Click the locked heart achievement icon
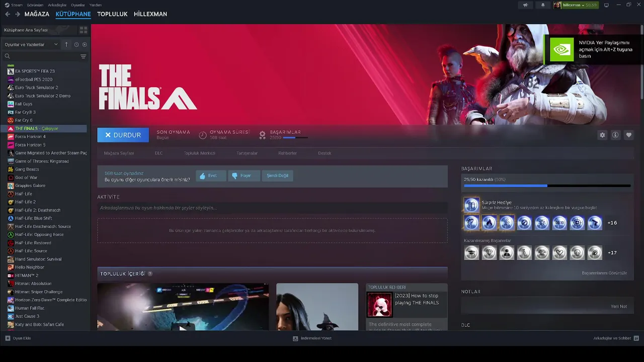The height and width of the screenshot is (362, 644). (559, 253)
